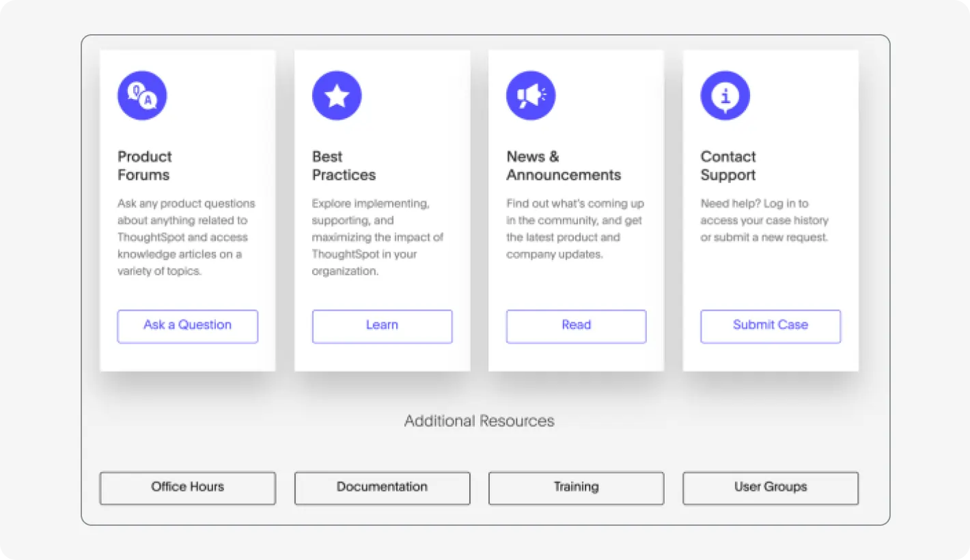Click the News & Announcements megaphone icon
970x560 pixels.
pyautogui.click(x=531, y=95)
